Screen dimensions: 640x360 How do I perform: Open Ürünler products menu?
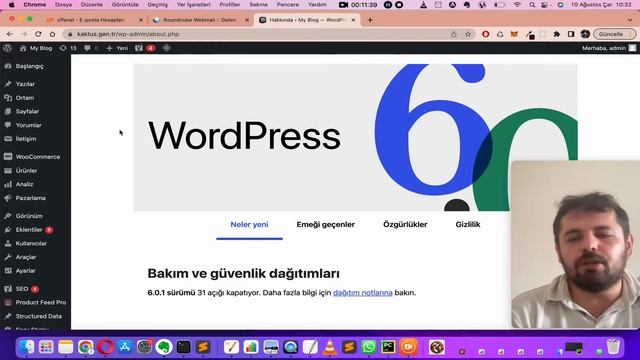pos(26,171)
